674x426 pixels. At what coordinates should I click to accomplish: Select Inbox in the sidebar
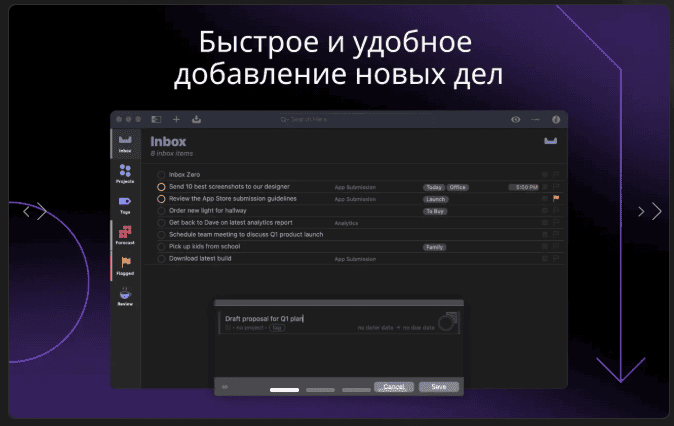[x=125, y=144]
